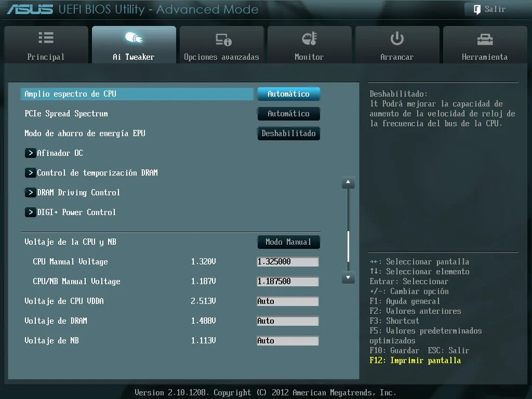This screenshot has height=399, width=532.
Task: Click the F3: Shortcut hint
Action: click(x=395, y=321)
